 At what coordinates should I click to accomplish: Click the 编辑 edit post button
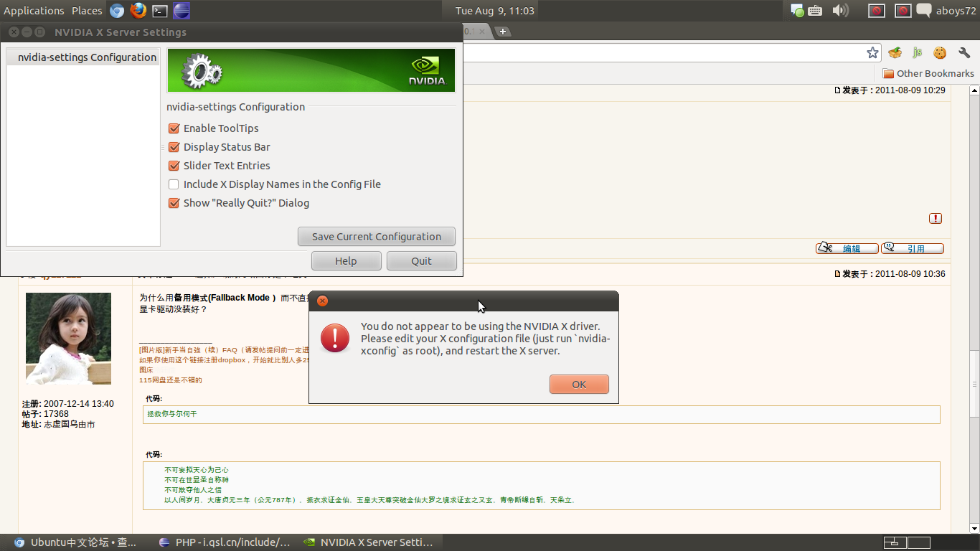tap(847, 248)
